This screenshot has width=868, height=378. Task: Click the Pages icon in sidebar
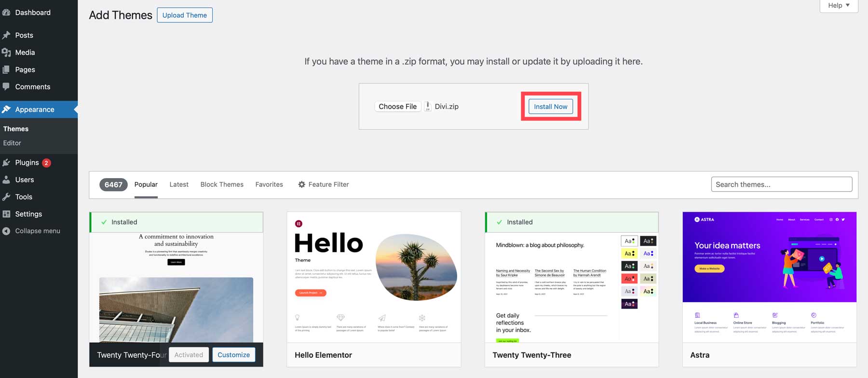tap(6, 70)
